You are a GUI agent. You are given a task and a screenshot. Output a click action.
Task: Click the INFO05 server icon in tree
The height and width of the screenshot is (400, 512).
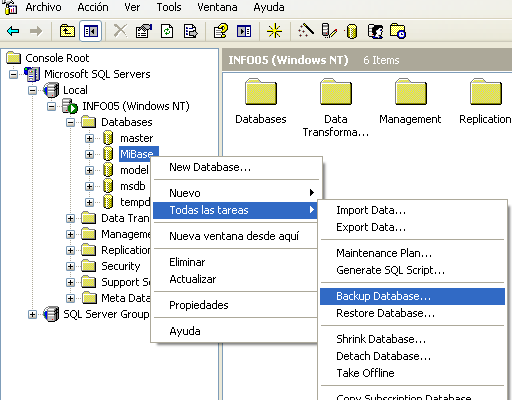pos(70,106)
